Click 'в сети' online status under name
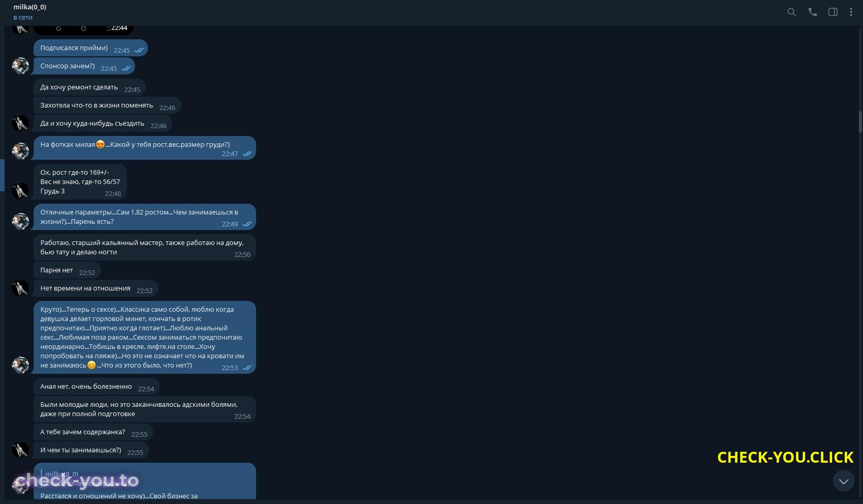This screenshot has width=863, height=504. (23, 18)
